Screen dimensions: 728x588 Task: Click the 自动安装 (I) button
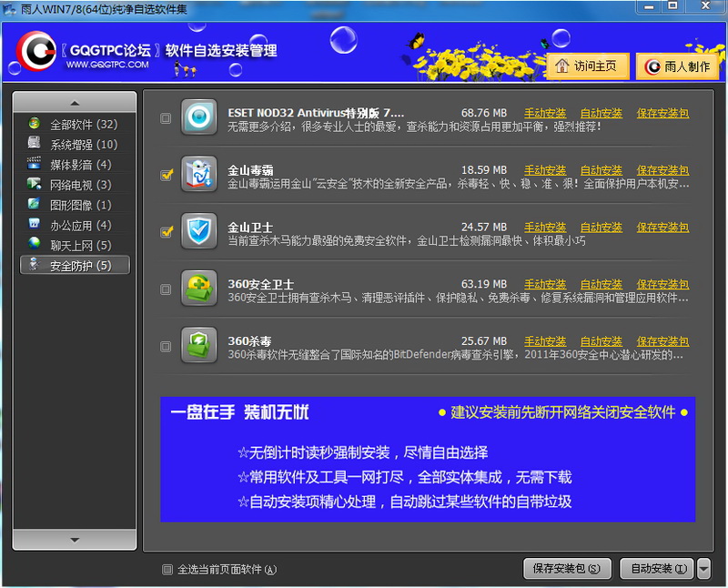tap(657, 569)
